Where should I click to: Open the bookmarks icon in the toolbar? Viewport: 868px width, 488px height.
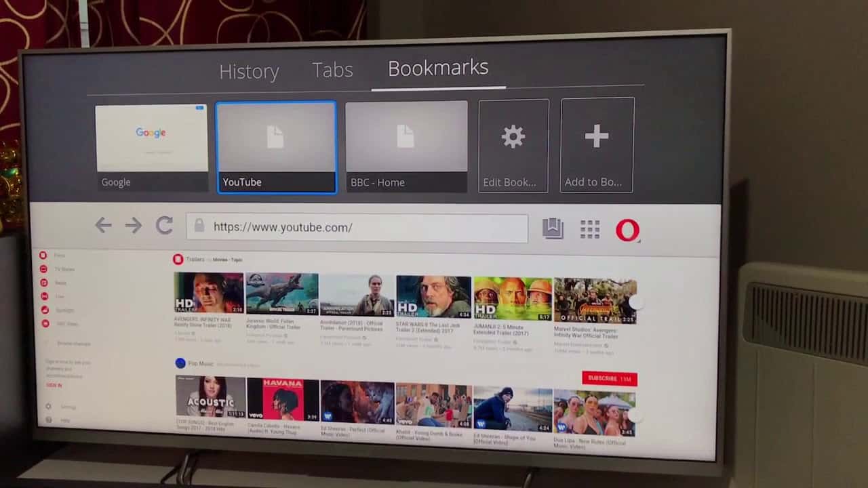click(552, 228)
